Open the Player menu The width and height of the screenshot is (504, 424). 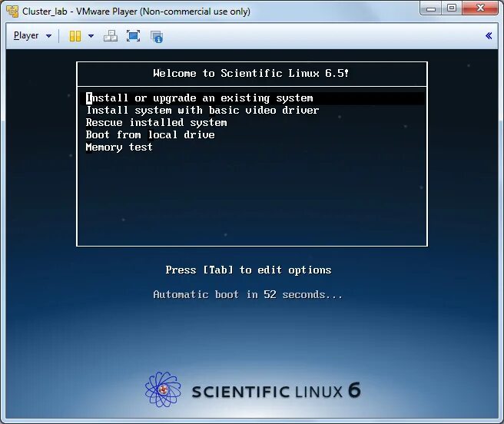(x=32, y=35)
